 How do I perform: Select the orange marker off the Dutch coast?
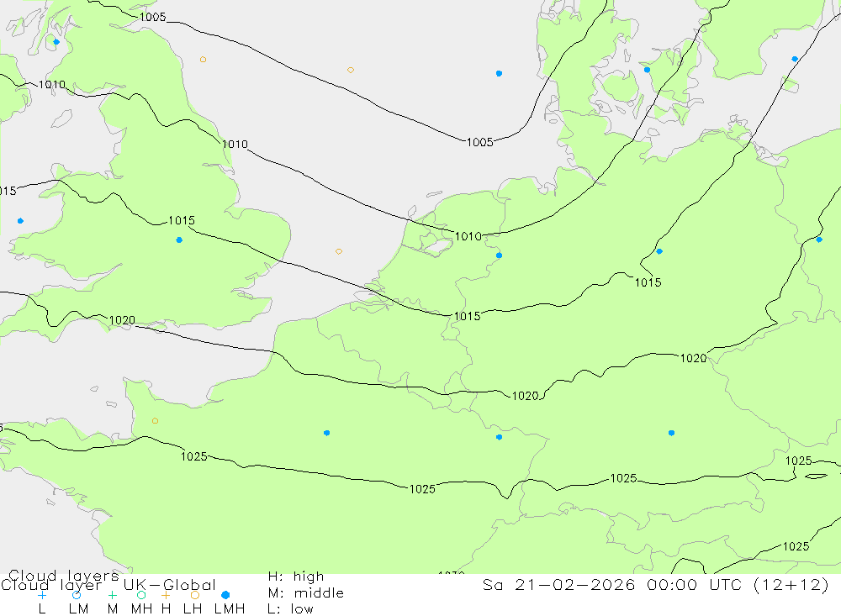point(339,251)
